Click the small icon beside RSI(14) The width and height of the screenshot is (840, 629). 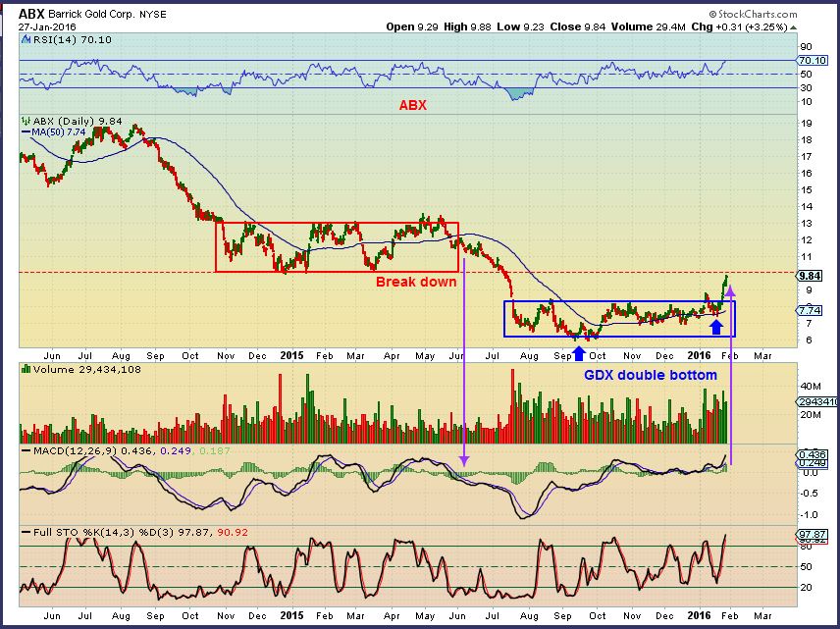coord(26,39)
